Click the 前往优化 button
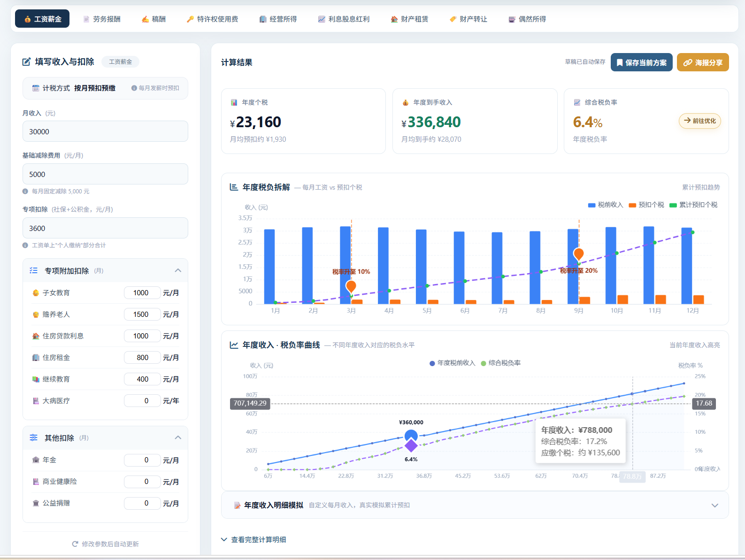Image resolution: width=745 pixels, height=560 pixels. (699, 121)
